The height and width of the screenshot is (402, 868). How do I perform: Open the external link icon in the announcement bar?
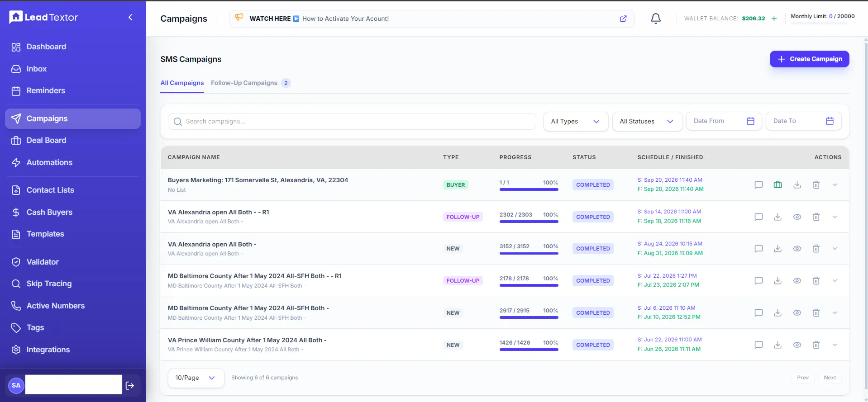click(623, 19)
